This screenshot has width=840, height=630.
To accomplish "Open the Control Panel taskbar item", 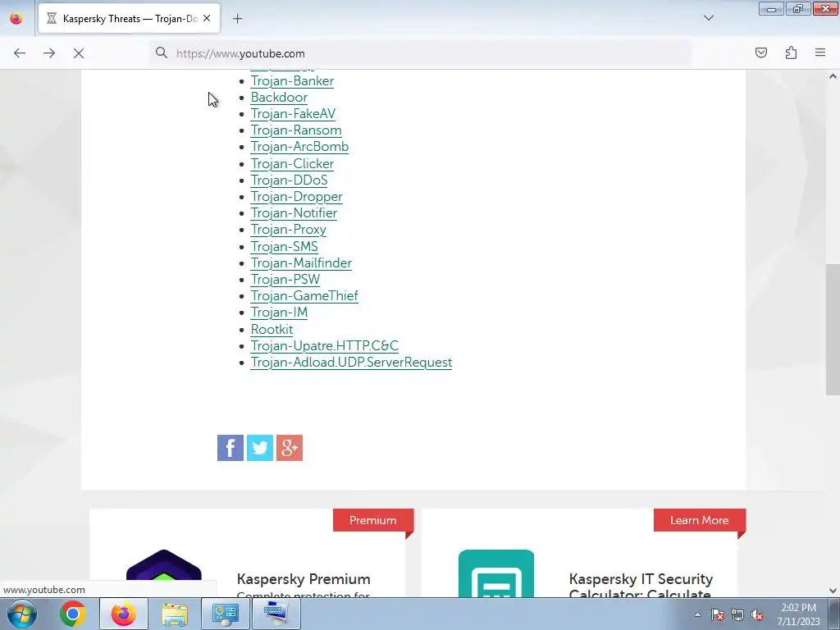I will pos(226,614).
